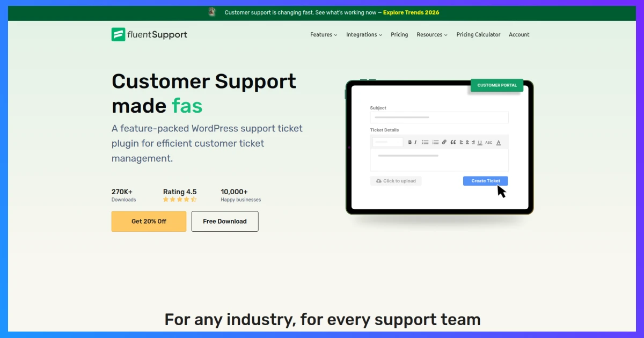This screenshot has width=644, height=338.
Task: Open the Pricing page
Action: [399, 34]
